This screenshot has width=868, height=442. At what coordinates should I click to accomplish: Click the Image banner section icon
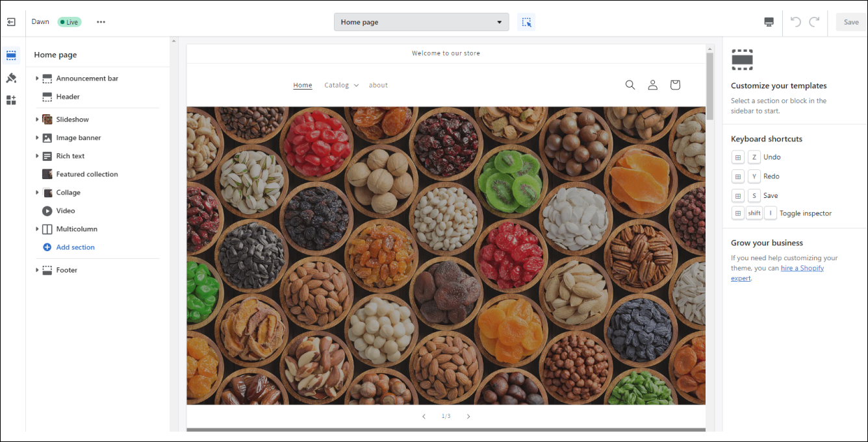click(47, 138)
